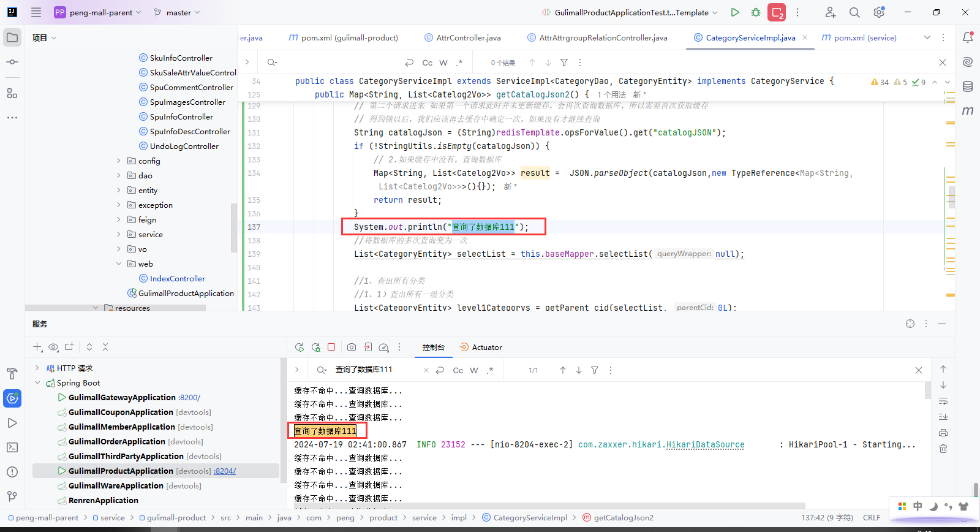Toggle scroll to end in the console
980x532 pixels.
pyautogui.click(x=943, y=417)
